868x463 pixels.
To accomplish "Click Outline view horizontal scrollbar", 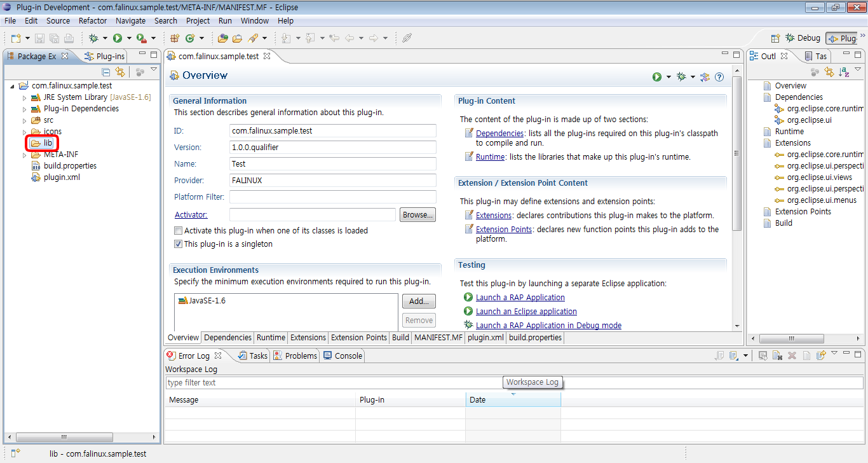I will coord(791,339).
